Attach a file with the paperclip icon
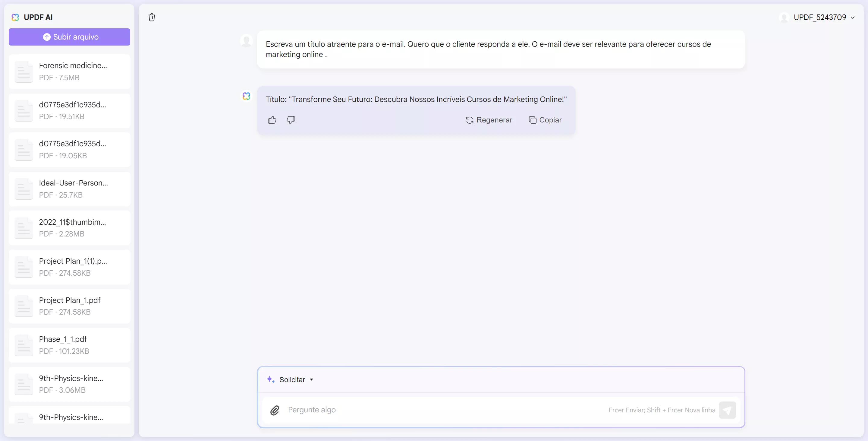This screenshot has width=868, height=441. coord(275,410)
